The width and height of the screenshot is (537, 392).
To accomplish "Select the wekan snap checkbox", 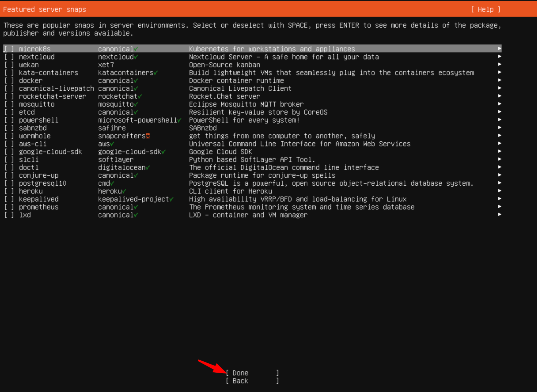I will (9, 65).
